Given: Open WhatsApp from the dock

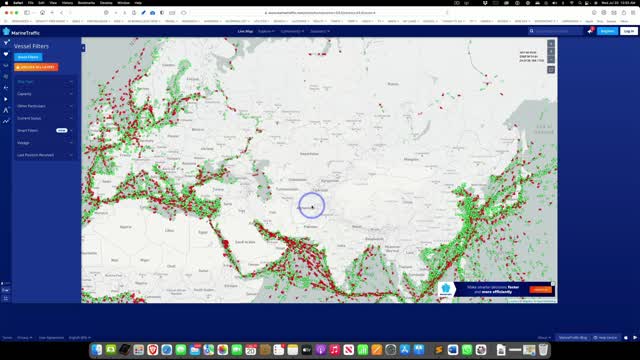Looking at the screenshot, I should click(x=467, y=350).
